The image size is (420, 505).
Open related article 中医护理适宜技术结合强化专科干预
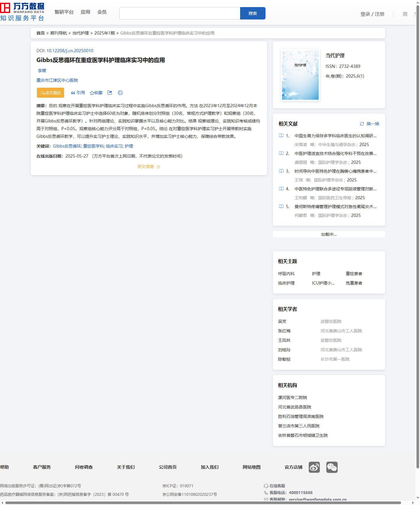pyautogui.click(x=336, y=153)
